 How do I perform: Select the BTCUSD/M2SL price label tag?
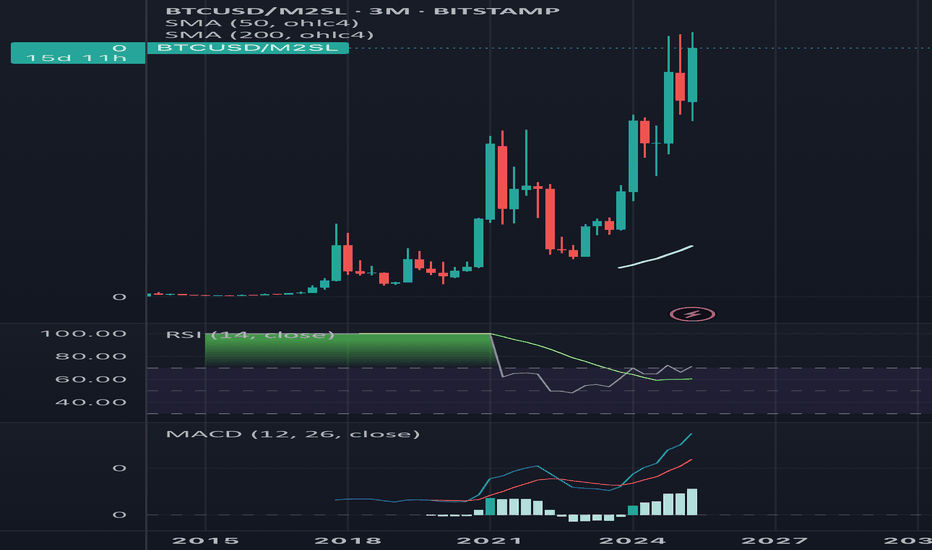248,48
